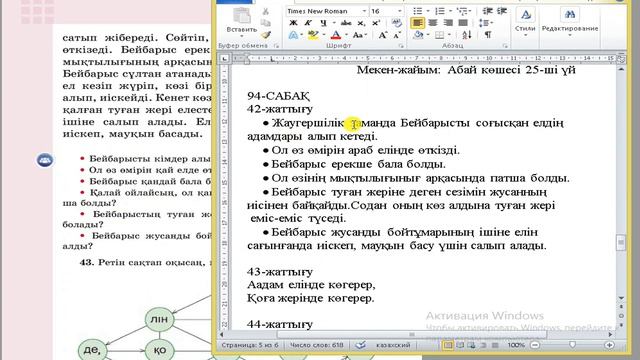640x360 pixels.
Task: Click the horizontal scrollbar thumb in Word
Action: [412, 335]
